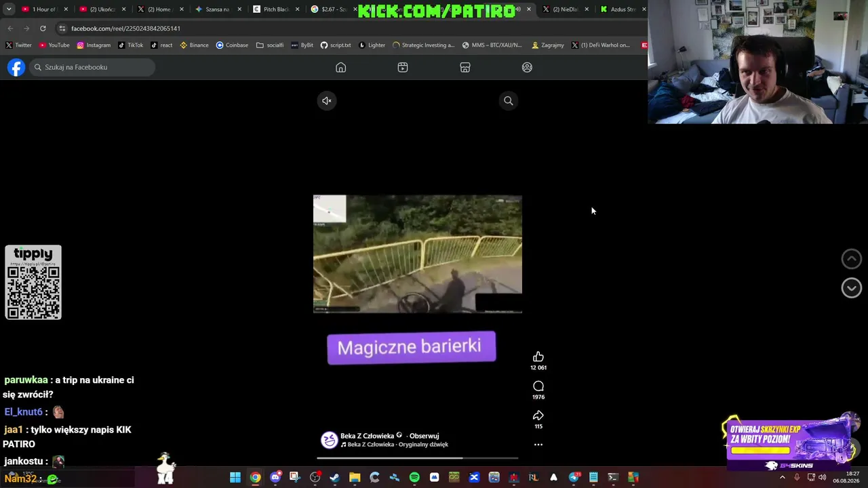Open Beka Z Człowieka profile name link
The width and height of the screenshot is (868, 488).
pyautogui.click(x=367, y=436)
